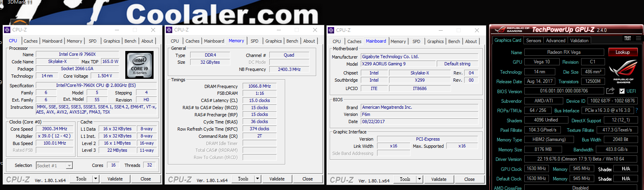This screenshot has height=190, width=644.
Task: Switch to Caches tab in Processor CPU-Z window
Action: (31, 41)
